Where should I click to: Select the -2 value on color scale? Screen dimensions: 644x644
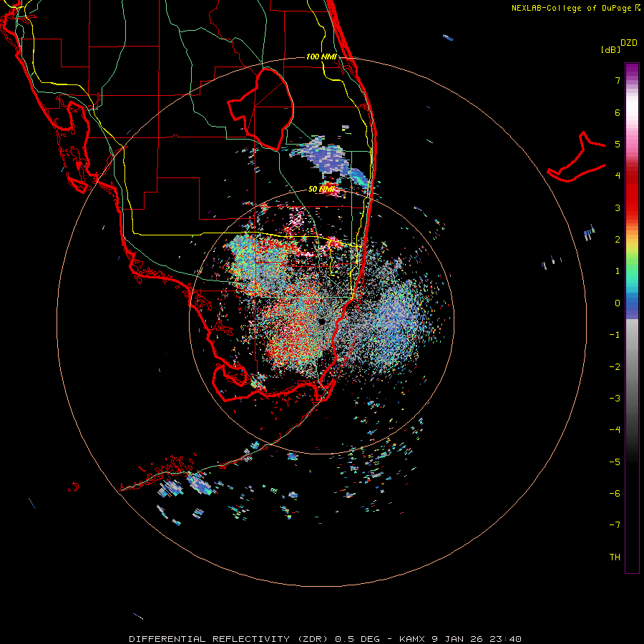click(615, 367)
